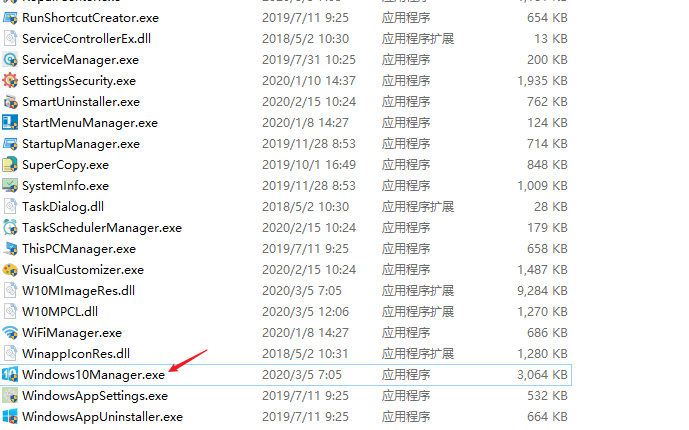The width and height of the screenshot is (689, 430).
Task: Click the ThisPCManager.exe computer icon
Action: click(10, 249)
